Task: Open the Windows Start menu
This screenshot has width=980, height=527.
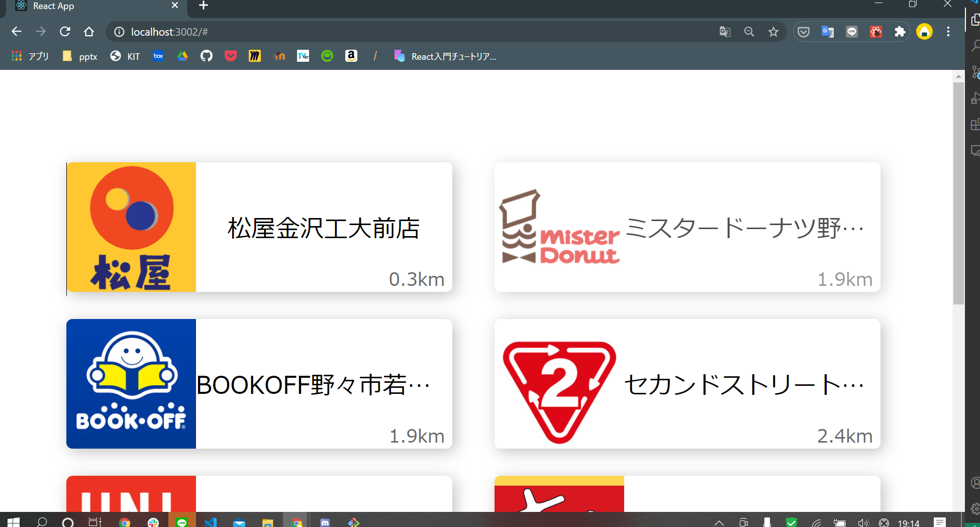Action: point(14,522)
